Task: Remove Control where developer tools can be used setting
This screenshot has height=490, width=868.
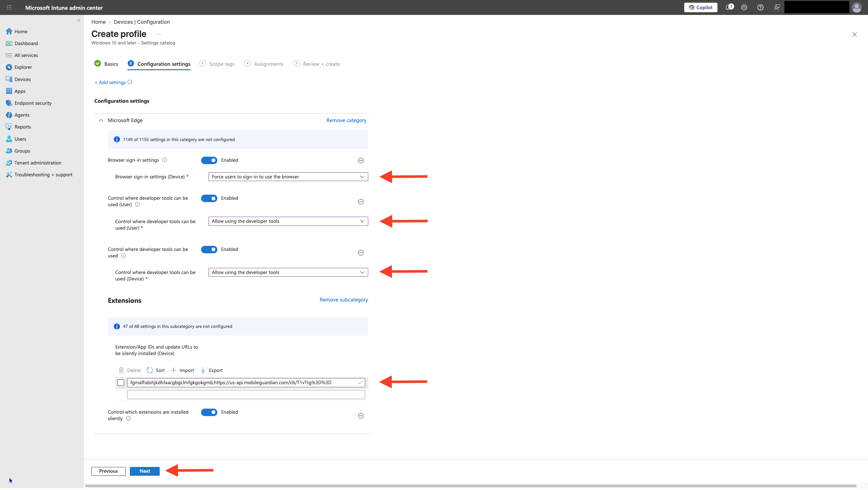Action: [x=361, y=253]
